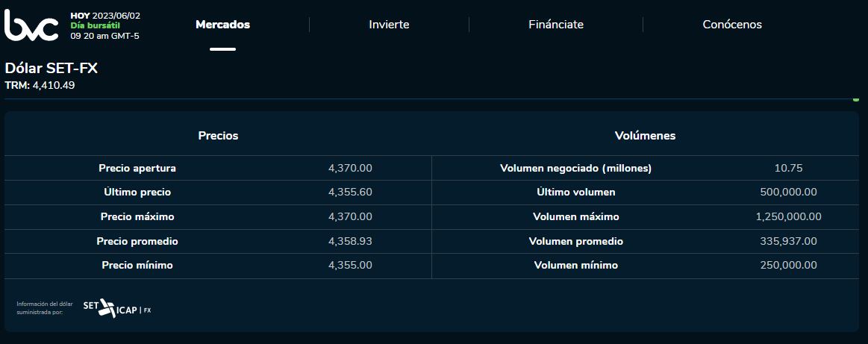Image resolution: width=868 pixels, height=344 pixels.
Task: Select the Volúmenes column header
Action: tap(645, 136)
